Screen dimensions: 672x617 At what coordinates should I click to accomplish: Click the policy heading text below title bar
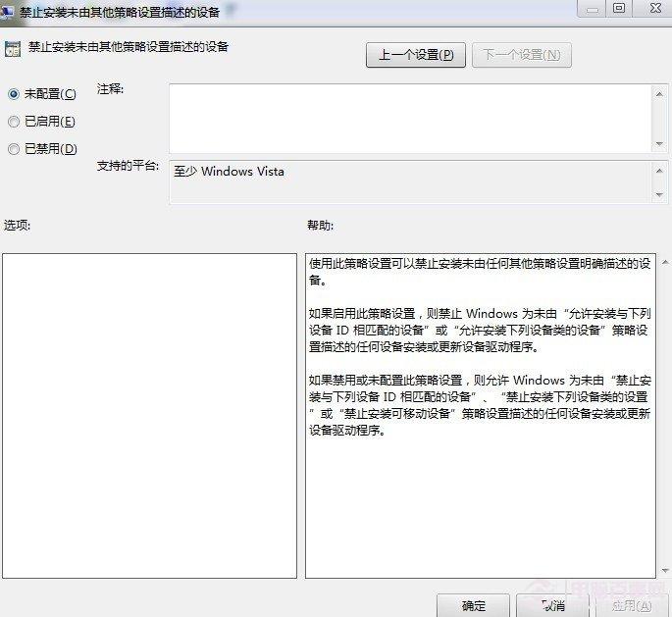pyautogui.click(x=129, y=47)
